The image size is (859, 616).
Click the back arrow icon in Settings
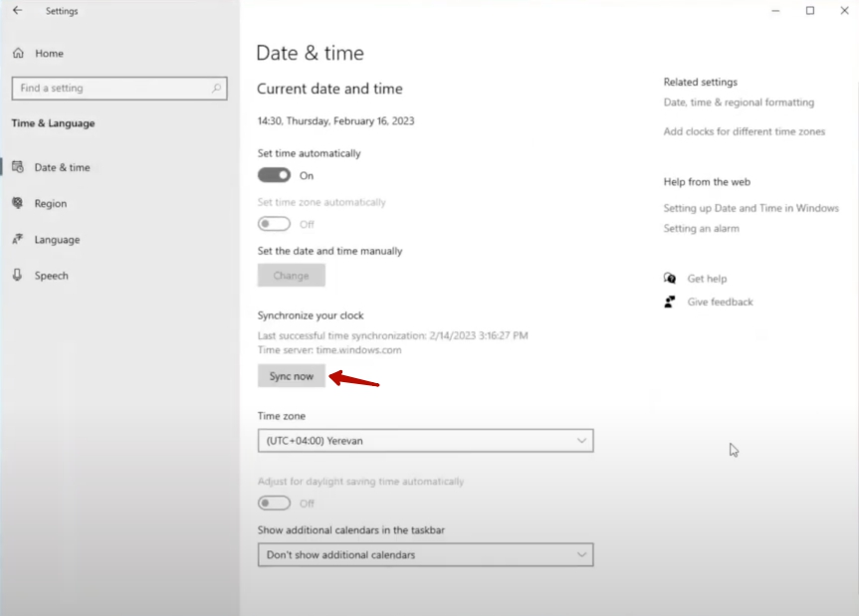[x=17, y=11]
